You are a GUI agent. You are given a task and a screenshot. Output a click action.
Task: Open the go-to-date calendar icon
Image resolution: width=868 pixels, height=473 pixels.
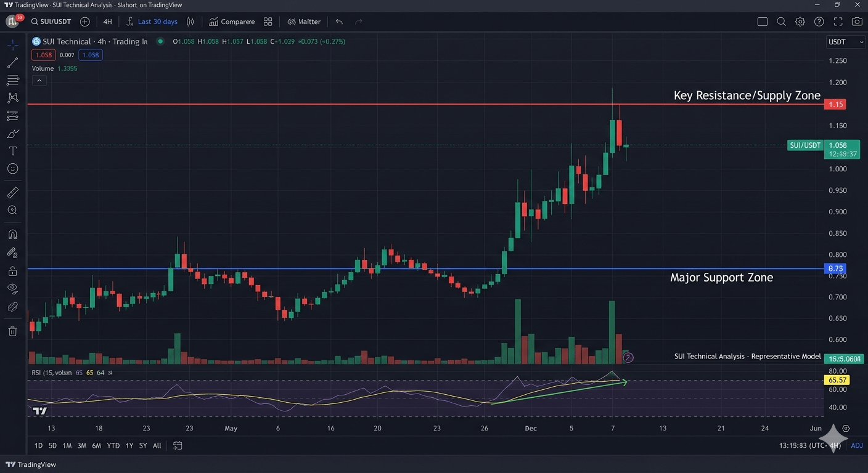(x=178, y=445)
